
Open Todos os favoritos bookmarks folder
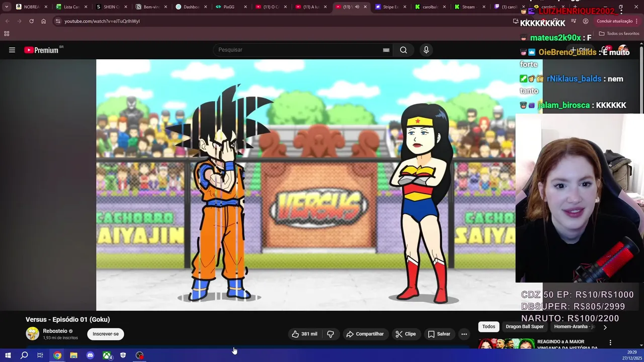pyautogui.click(x=619, y=34)
